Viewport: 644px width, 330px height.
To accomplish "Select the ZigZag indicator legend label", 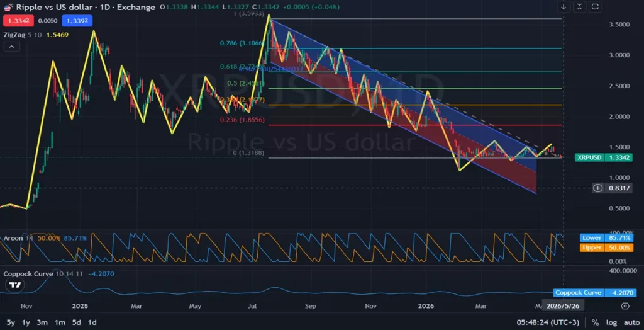I will (14, 35).
